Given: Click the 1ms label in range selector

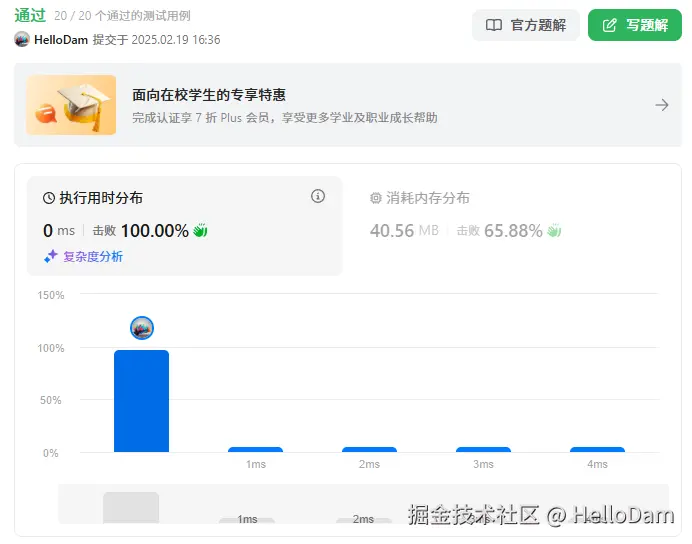Looking at the screenshot, I should (x=247, y=519).
